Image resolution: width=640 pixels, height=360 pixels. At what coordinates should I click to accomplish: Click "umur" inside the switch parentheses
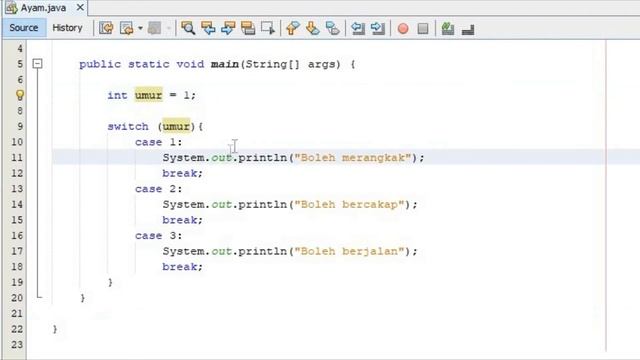click(x=176, y=127)
